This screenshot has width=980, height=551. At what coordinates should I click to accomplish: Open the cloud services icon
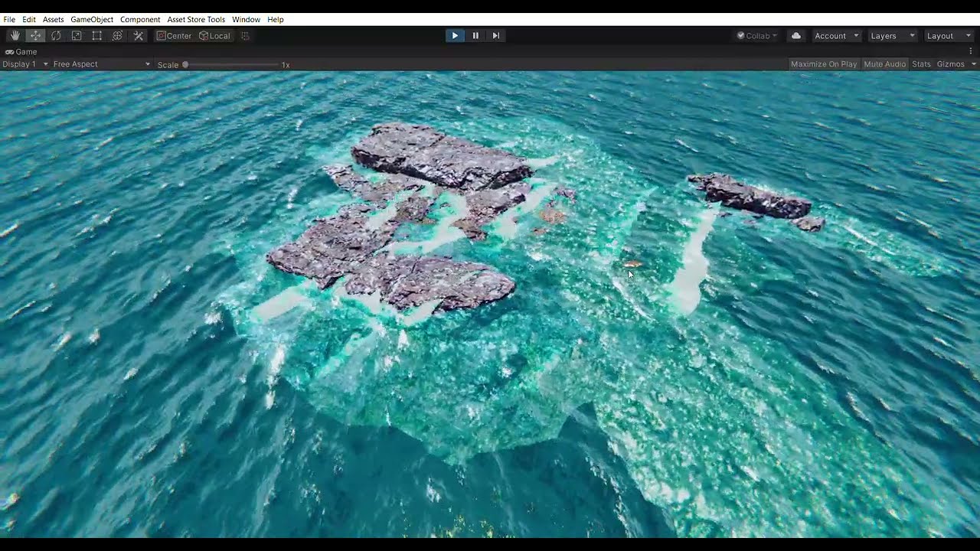click(796, 36)
